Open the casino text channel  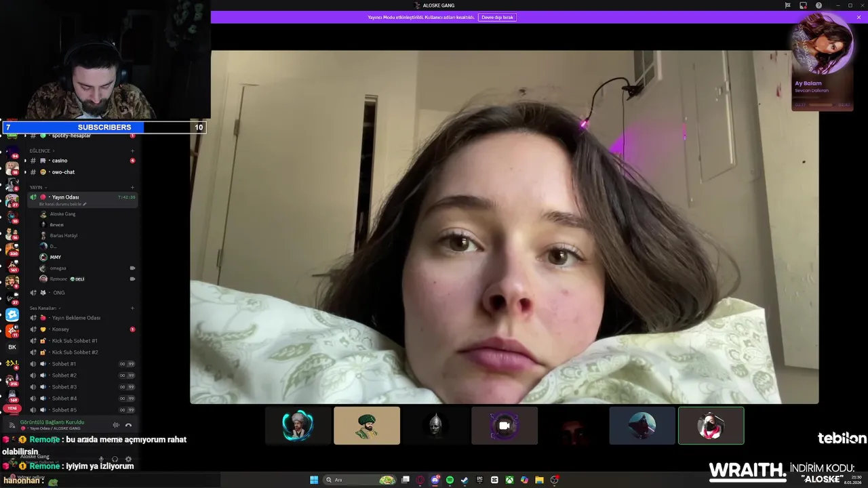[x=82, y=161]
